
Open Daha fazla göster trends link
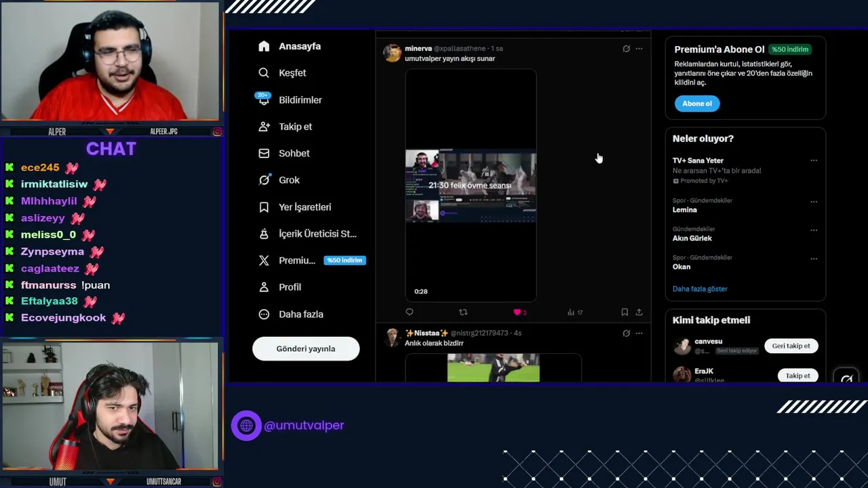[x=700, y=289]
